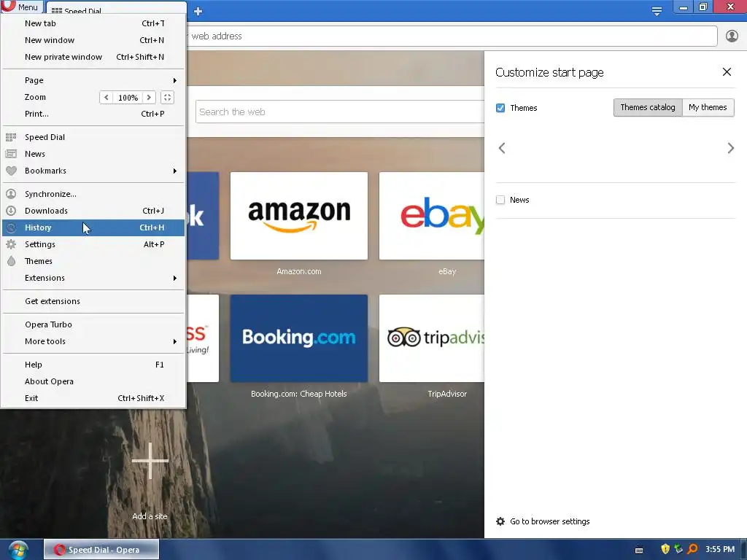Open a New private window
Viewport: 747px width, 560px height.
93,57
